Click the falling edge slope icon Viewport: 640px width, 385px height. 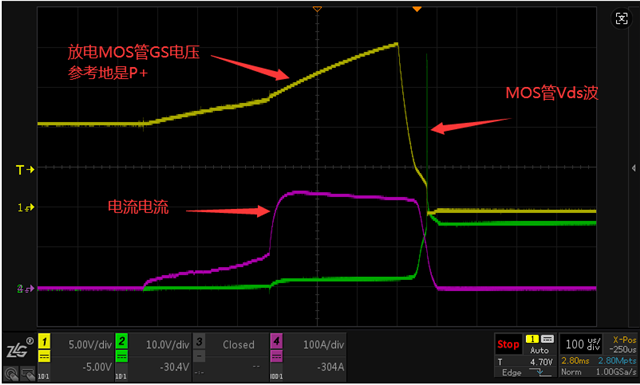coord(540,372)
